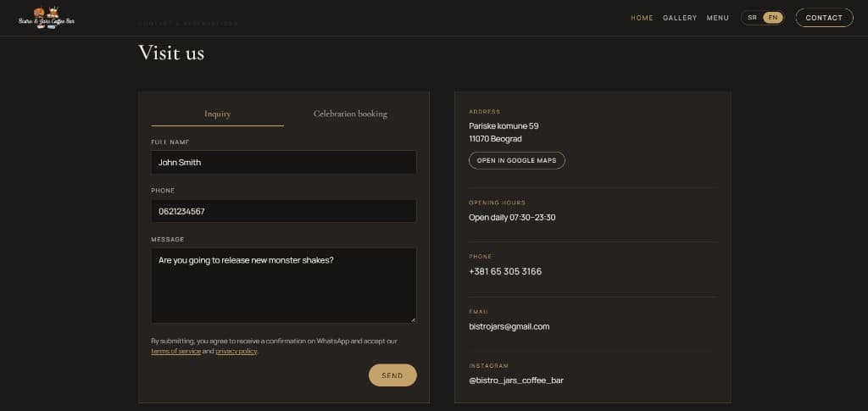Click the phone number +381 65 305 3166
This screenshot has height=411, width=868.
pyautogui.click(x=505, y=272)
